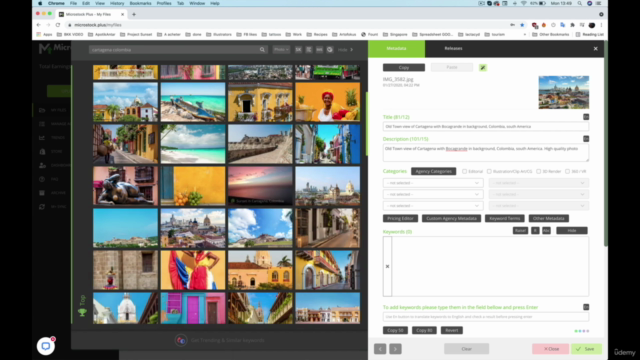Enable the Editorial checkbox

pyautogui.click(x=464, y=171)
